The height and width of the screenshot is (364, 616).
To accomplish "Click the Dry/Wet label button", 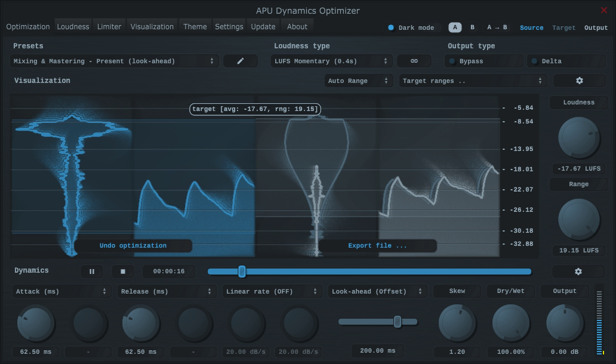I will pyautogui.click(x=511, y=291).
